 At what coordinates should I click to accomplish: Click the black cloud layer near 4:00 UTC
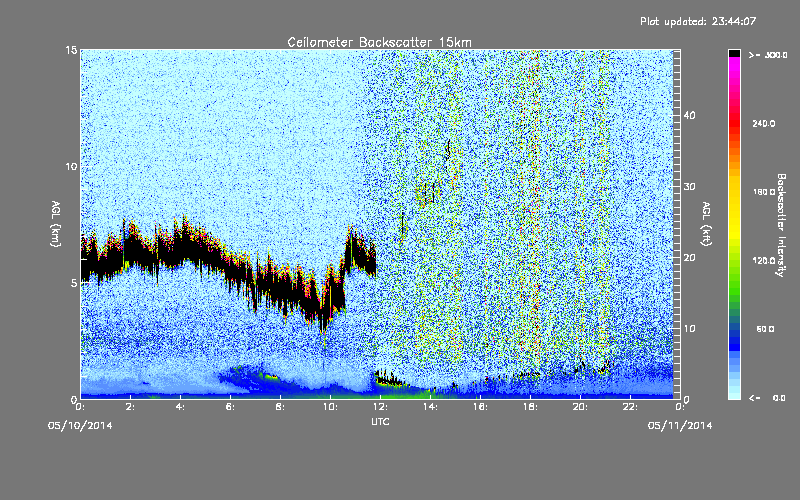(181, 245)
